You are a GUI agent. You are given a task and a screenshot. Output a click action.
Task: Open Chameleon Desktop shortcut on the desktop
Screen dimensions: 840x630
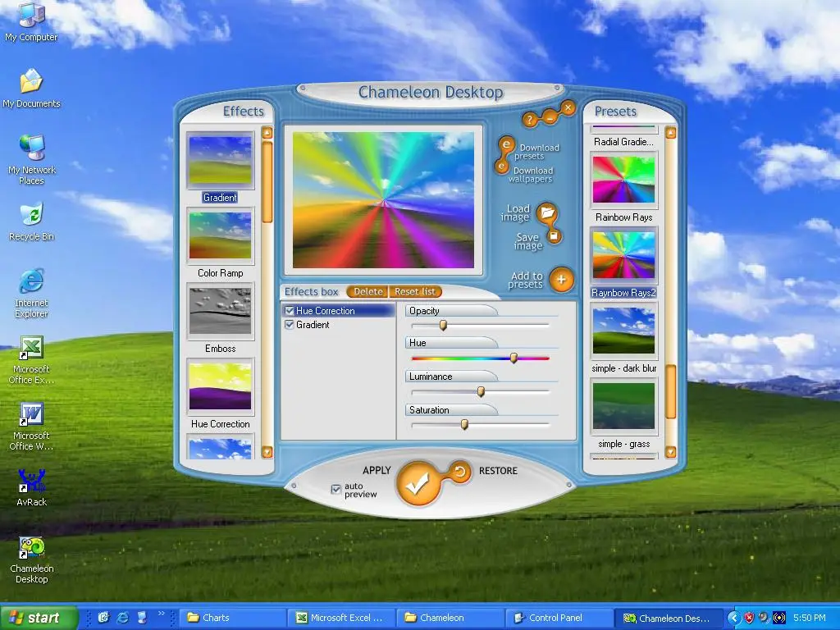[31, 559]
